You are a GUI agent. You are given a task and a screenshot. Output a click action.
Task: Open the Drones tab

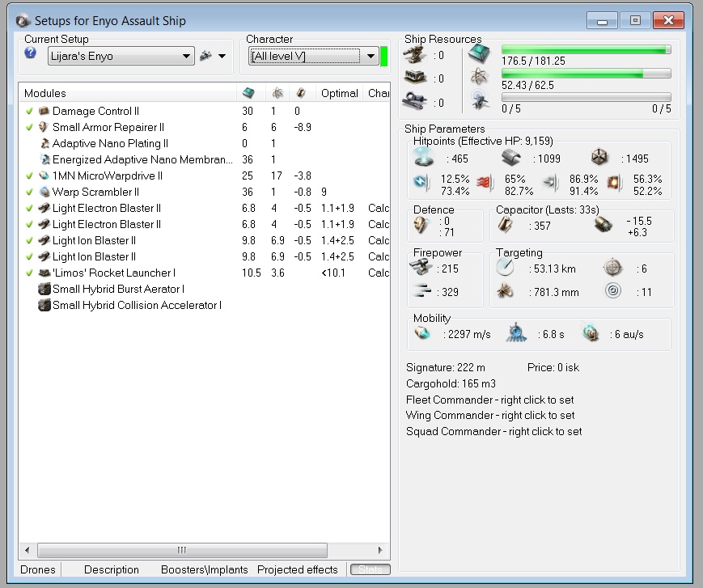[38, 569]
